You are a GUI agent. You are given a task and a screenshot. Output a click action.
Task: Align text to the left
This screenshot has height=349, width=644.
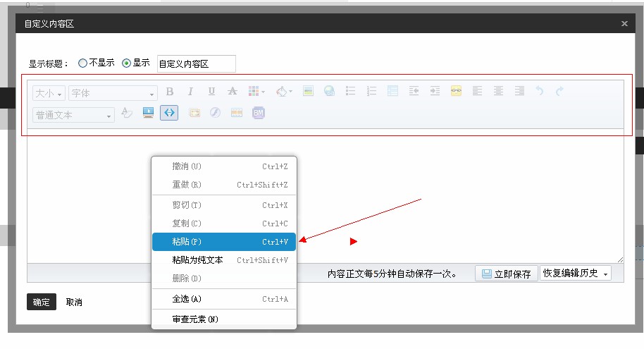click(477, 91)
